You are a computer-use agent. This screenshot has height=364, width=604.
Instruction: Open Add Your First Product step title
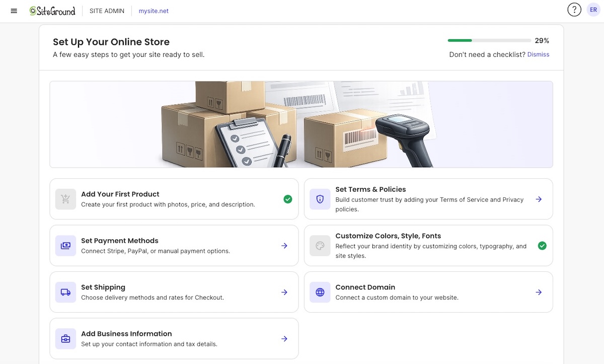click(120, 194)
